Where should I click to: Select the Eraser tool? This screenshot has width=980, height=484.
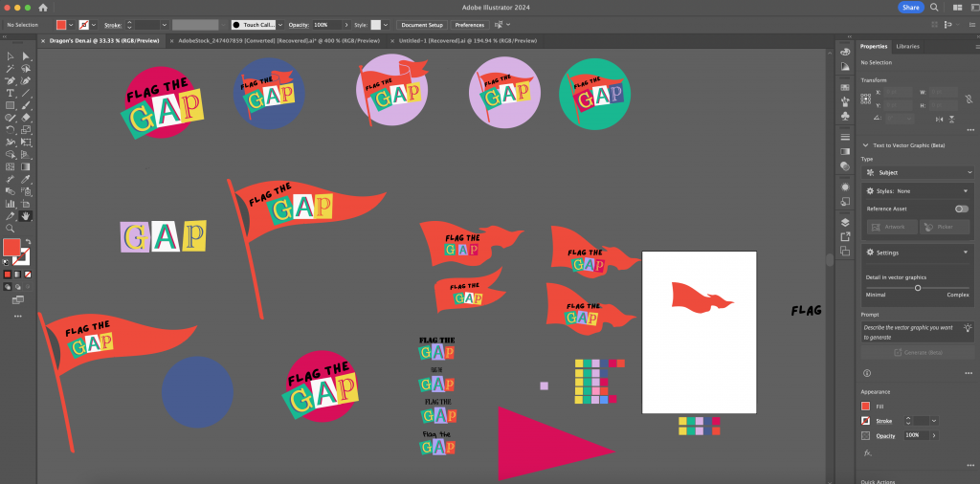[x=26, y=118]
